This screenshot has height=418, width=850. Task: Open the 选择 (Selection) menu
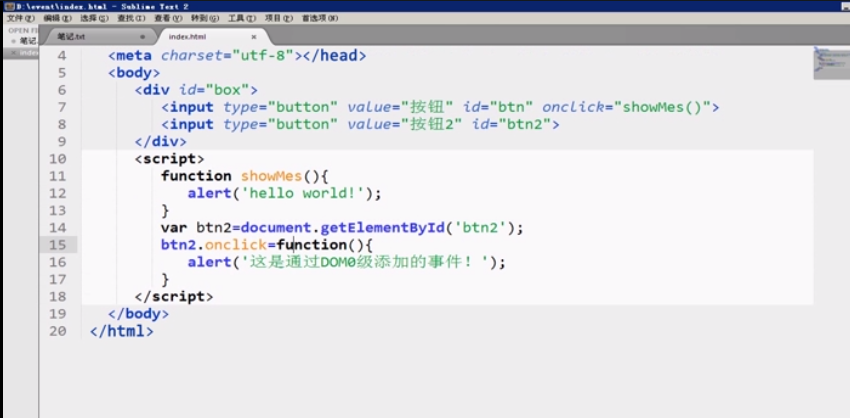(94, 18)
